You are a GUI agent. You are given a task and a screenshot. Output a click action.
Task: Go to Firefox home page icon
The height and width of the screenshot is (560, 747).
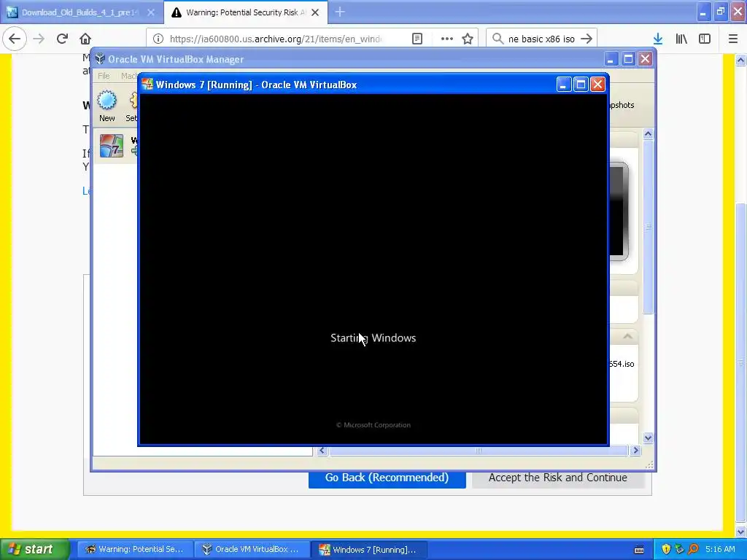point(85,39)
